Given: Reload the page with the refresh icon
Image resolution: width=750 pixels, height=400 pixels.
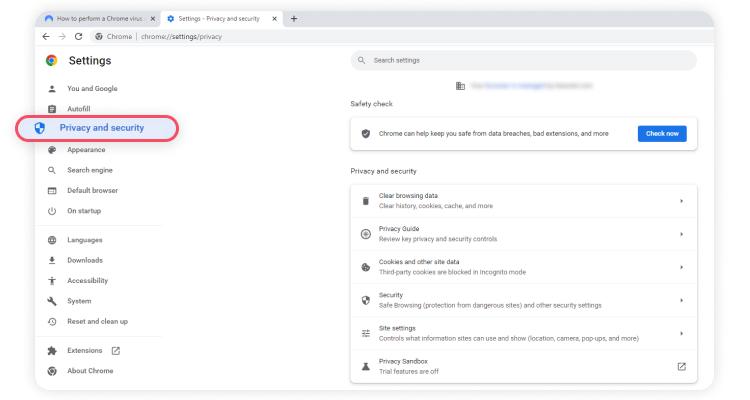Looking at the screenshot, I should pos(78,36).
